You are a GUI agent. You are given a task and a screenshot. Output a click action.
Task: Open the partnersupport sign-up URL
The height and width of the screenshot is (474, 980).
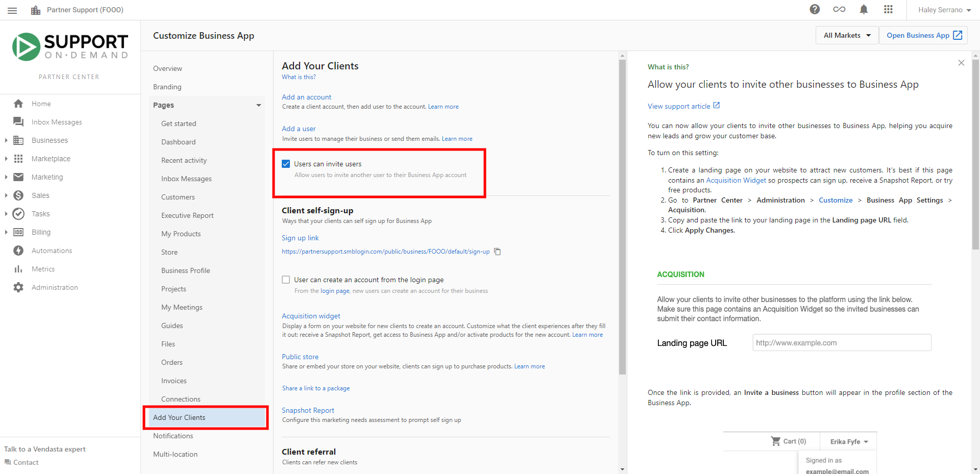[385, 252]
